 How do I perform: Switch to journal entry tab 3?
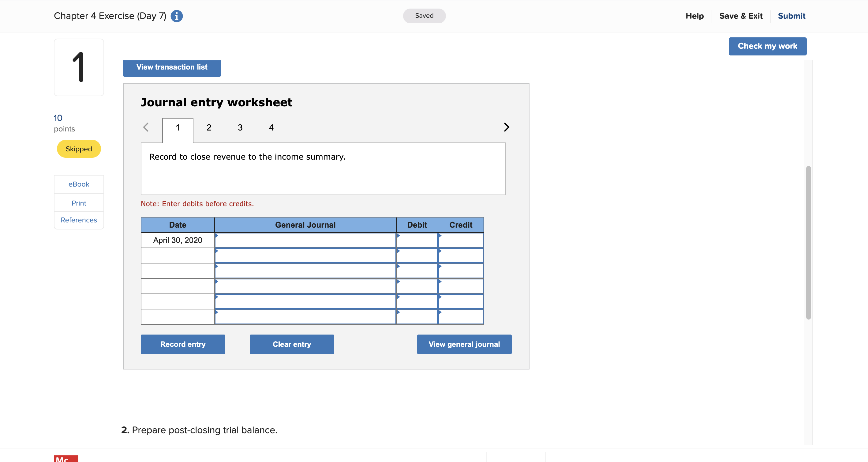point(240,127)
